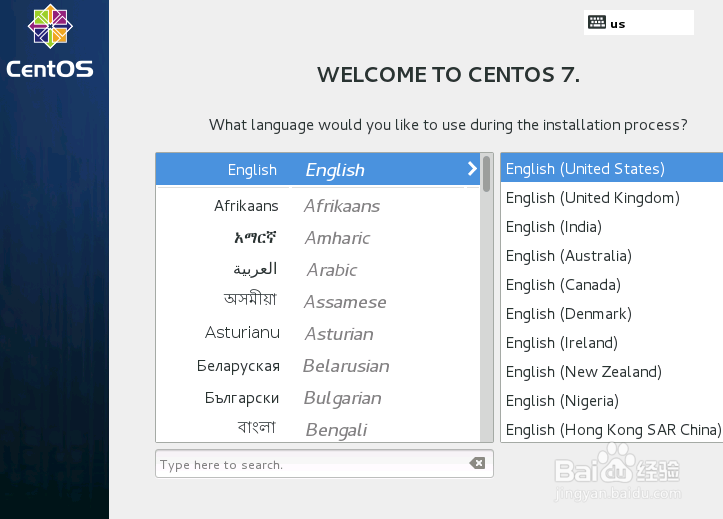Choose English (India) locale
This screenshot has width=723, height=519.
point(612,227)
